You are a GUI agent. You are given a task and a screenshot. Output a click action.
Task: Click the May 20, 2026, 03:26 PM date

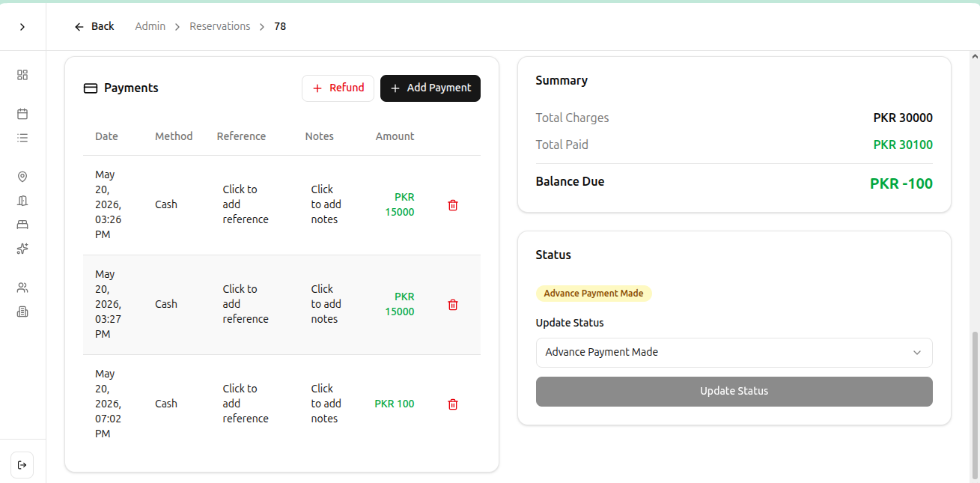(109, 204)
